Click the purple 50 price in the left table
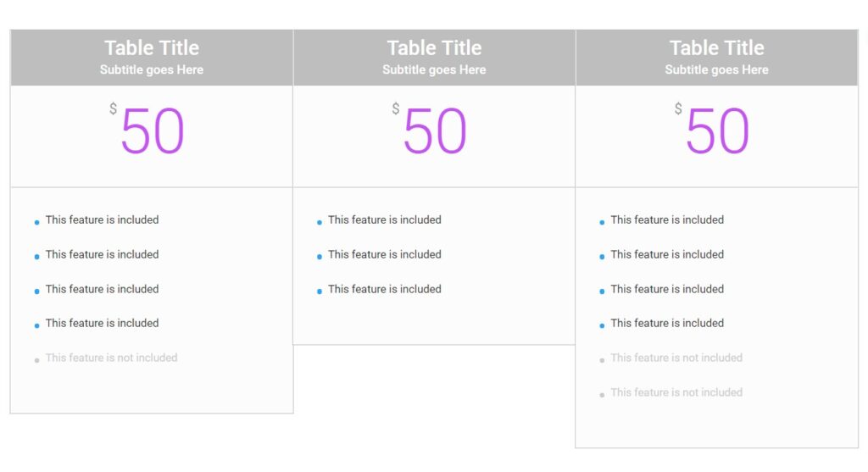Viewport: 868px width, 472px height. pos(153,132)
